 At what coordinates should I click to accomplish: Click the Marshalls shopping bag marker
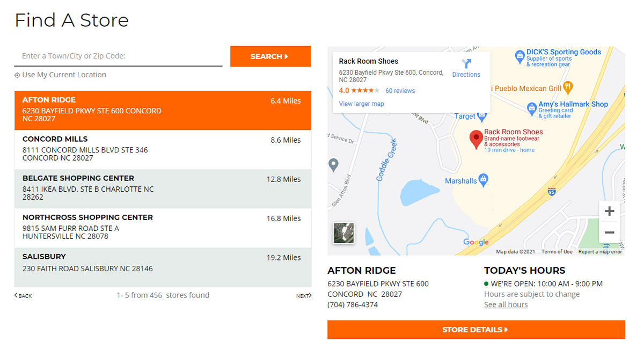coord(483,179)
